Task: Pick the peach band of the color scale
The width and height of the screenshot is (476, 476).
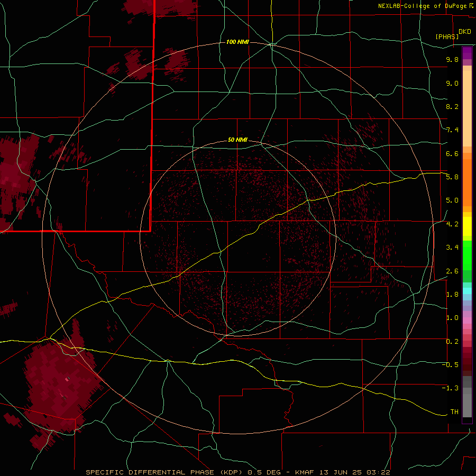Action: tap(467, 109)
